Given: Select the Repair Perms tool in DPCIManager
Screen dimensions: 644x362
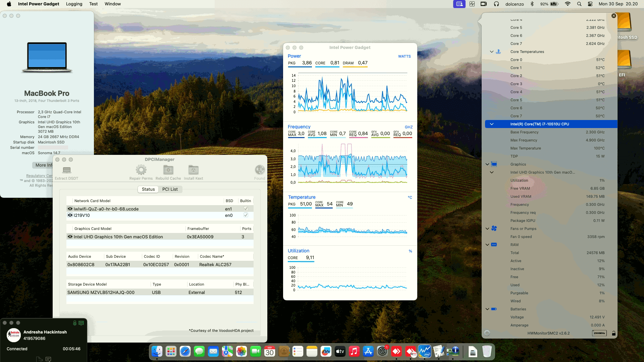Looking at the screenshot, I should tap(141, 170).
